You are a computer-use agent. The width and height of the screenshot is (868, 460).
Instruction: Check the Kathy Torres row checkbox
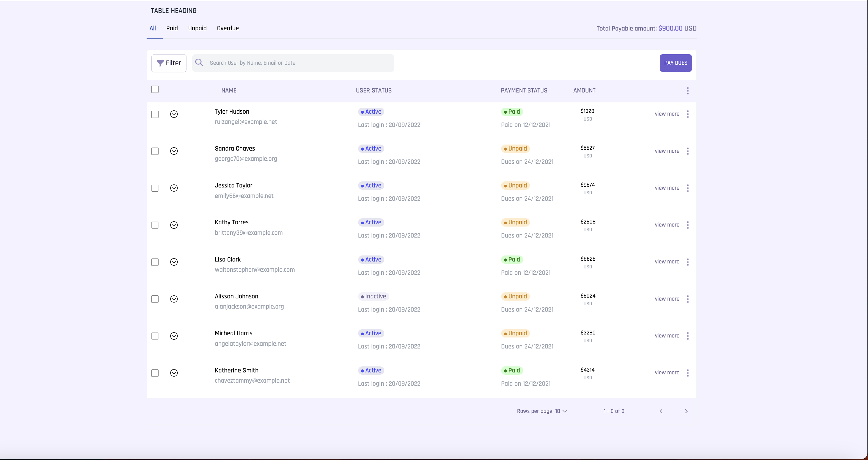click(x=155, y=225)
